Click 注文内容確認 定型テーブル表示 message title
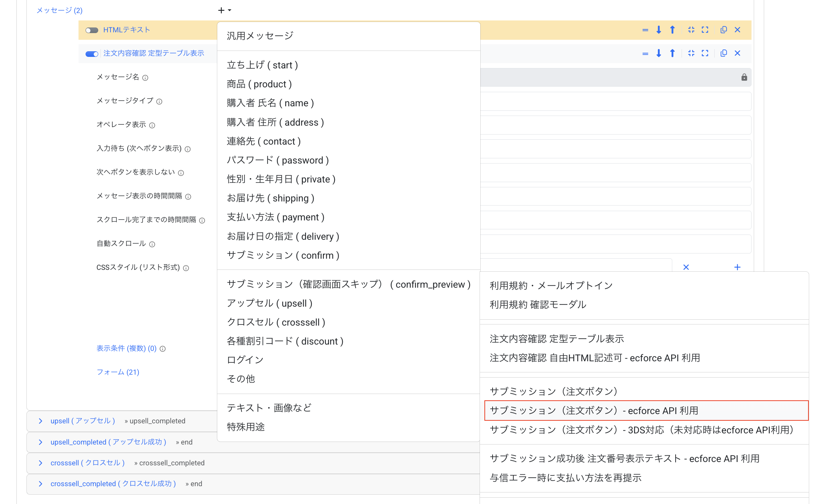817x504 pixels. click(x=154, y=53)
